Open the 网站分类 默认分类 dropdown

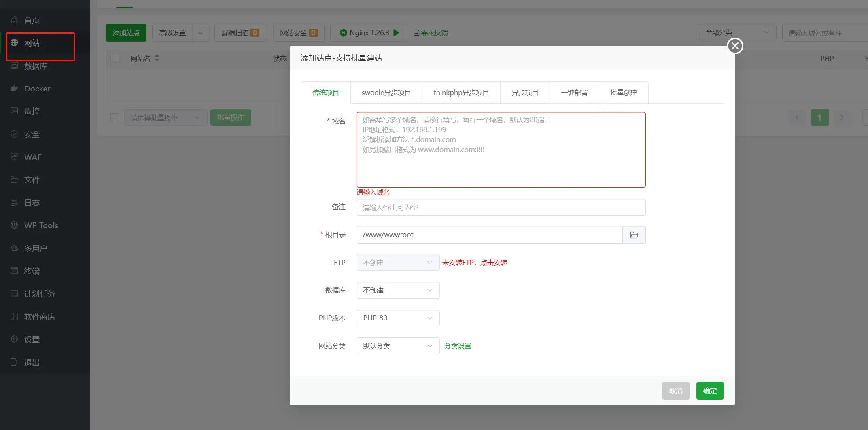pyautogui.click(x=398, y=346)
